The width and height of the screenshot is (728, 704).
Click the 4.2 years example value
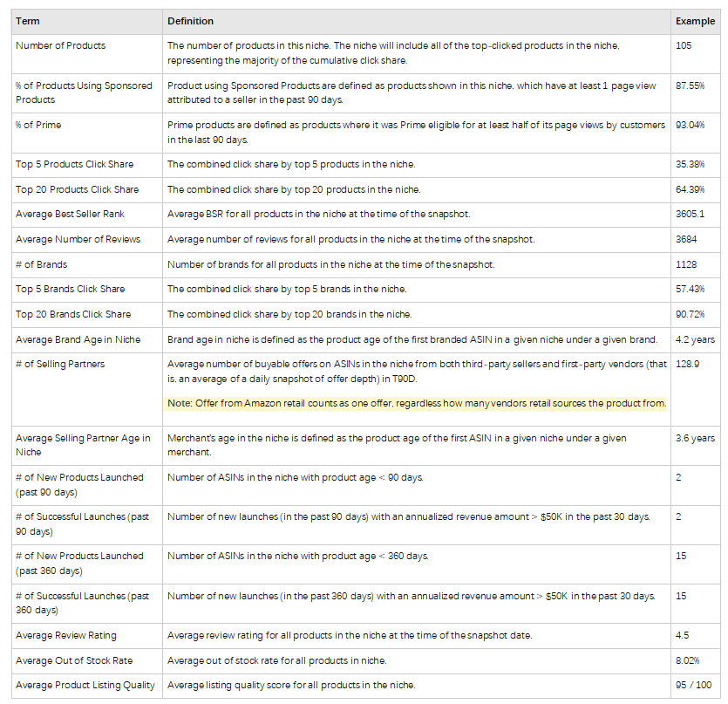coord(694,339)
